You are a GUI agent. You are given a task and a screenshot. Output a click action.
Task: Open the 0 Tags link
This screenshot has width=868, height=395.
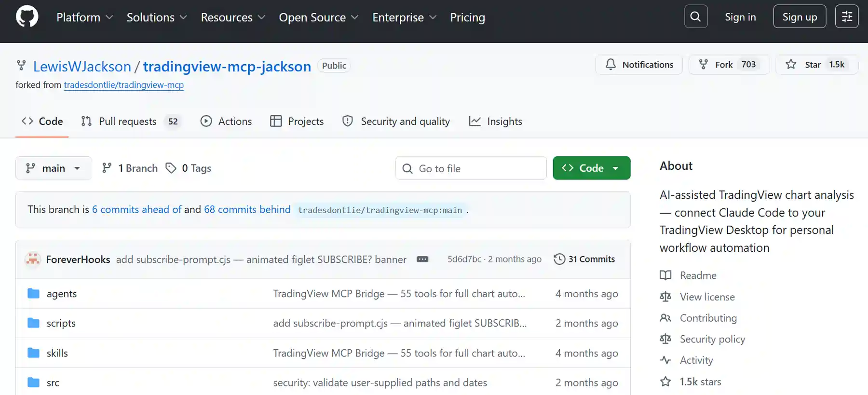(189, 168)
